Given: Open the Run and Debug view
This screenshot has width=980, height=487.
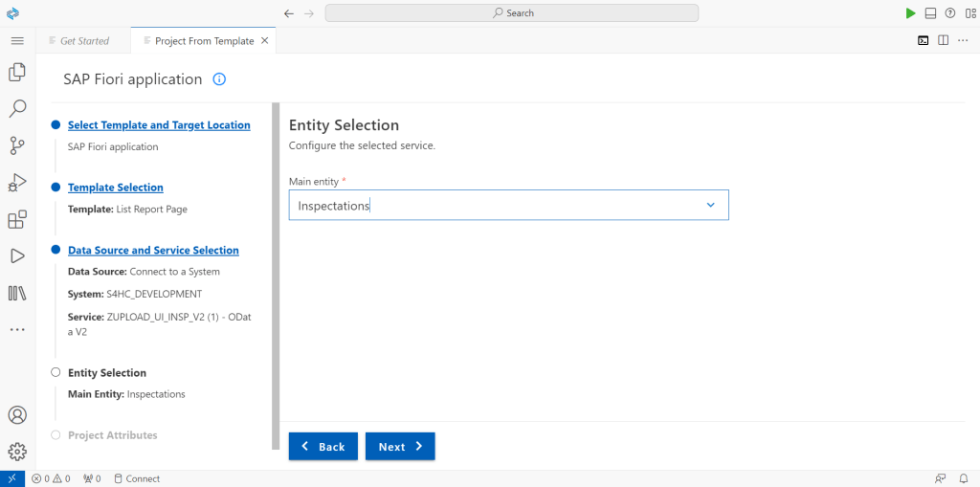Looking at the screenshot, I should [x=16, y=182].
